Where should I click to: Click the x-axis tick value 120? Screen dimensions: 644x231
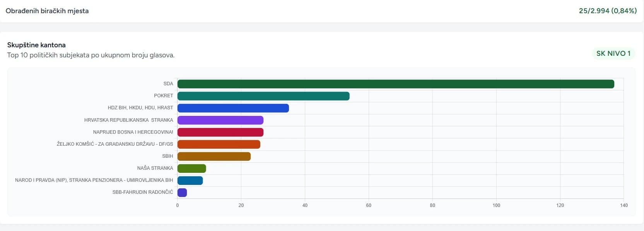(560, 205)
